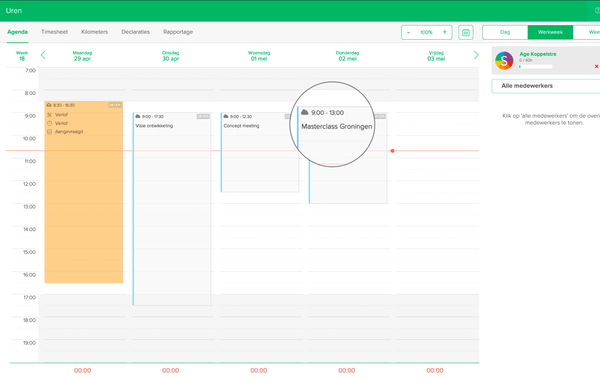
Task: Go to the Declaraties tab
Action: (x=135, y=32)
